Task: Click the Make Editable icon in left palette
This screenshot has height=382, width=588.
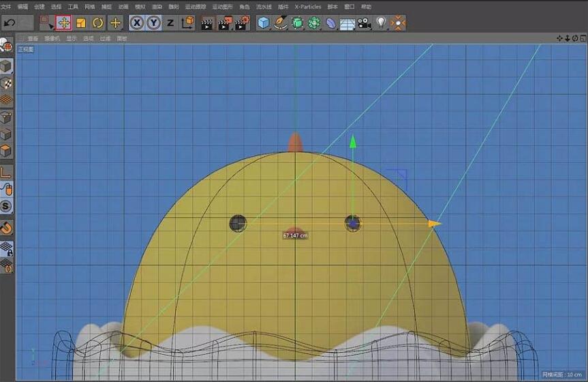Action: pyautogui.click(x=6, y=46)
